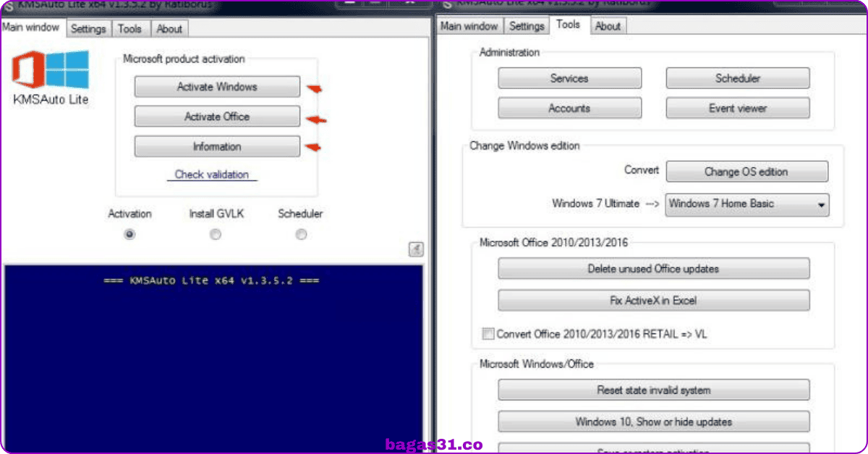Select the Install GVLK radio button
The width and height of the screenshot is (868, 454).
click(x=215, y=234)
